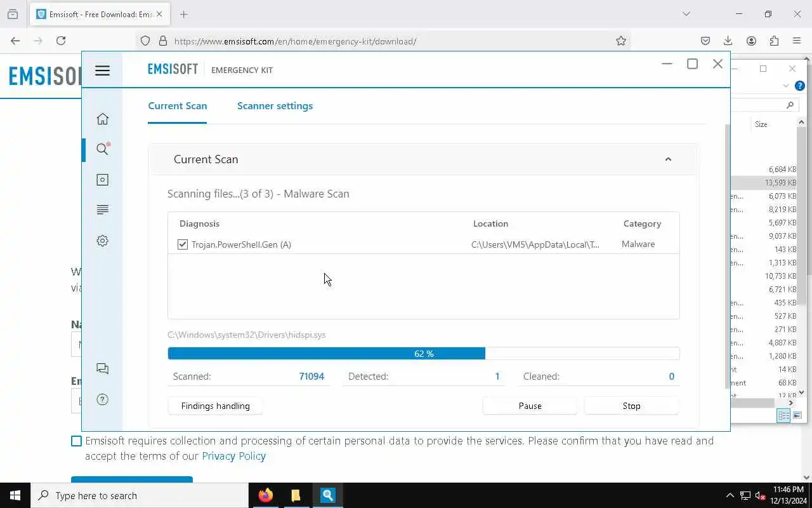Image resolution: width=812 pixels, height=508 pixels.
Task: Open the chat support sidebar icon
Action: pos(102,369)
